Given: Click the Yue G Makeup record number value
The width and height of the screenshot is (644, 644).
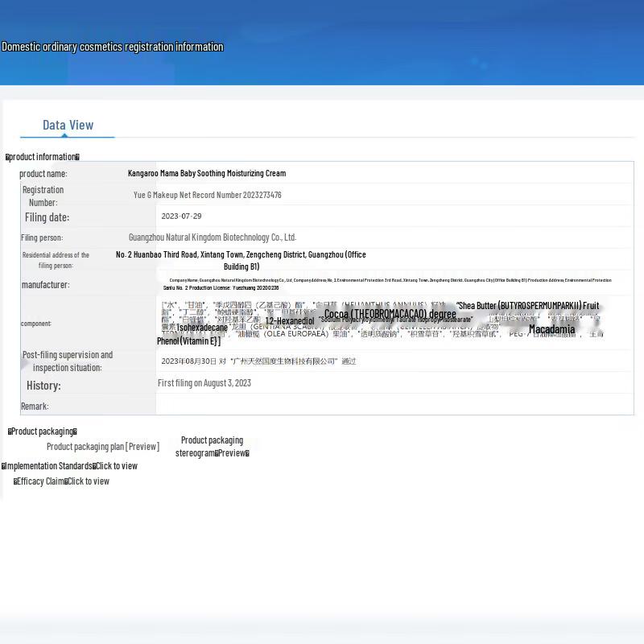Looking at the screenshot, I should pyautogui.click(x=208, y=195).
